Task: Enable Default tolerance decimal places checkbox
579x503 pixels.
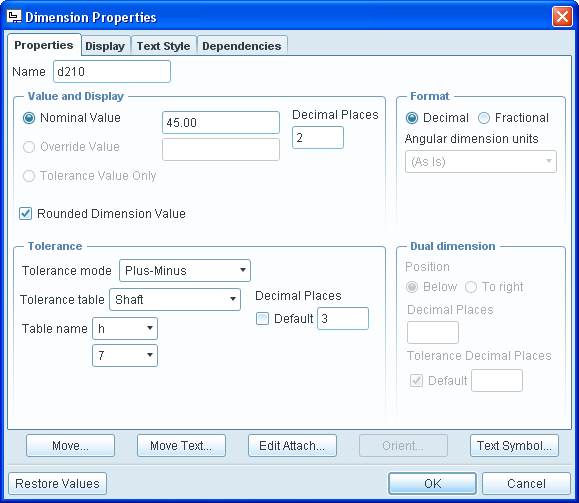Action: (262, 318)
